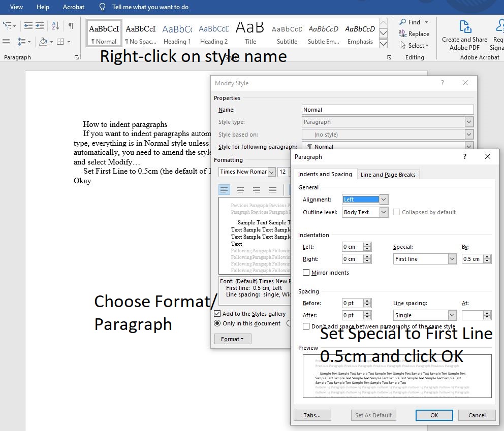Click the style Name text field
Image resolution: width=504 pixels, height=431 pixels.
click(x=388, y=110)
